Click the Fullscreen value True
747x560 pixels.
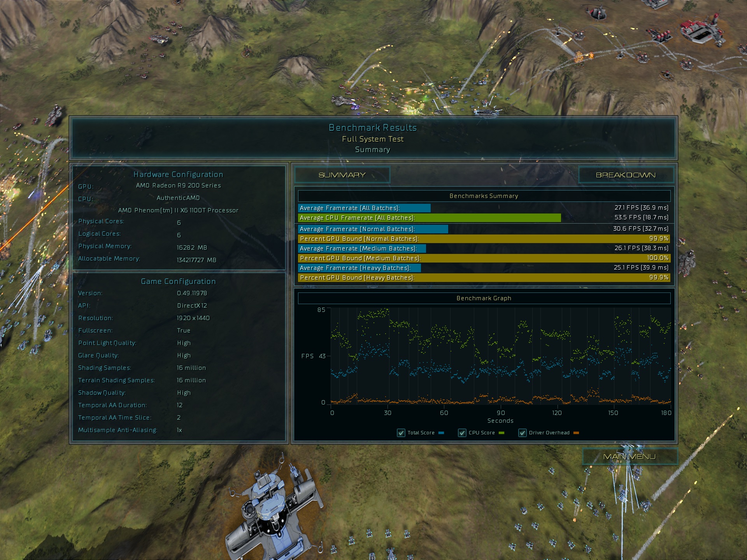[x=184, y=331]
